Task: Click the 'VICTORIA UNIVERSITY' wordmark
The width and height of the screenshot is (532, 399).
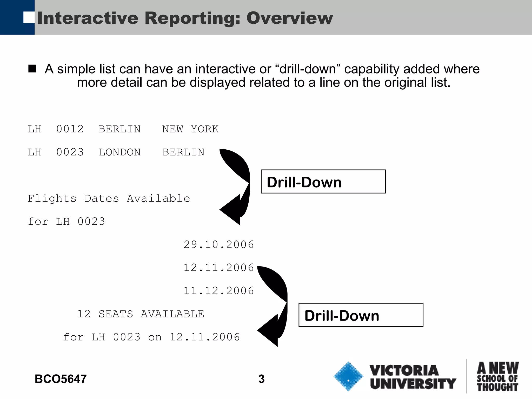Action: coord(413,377)
